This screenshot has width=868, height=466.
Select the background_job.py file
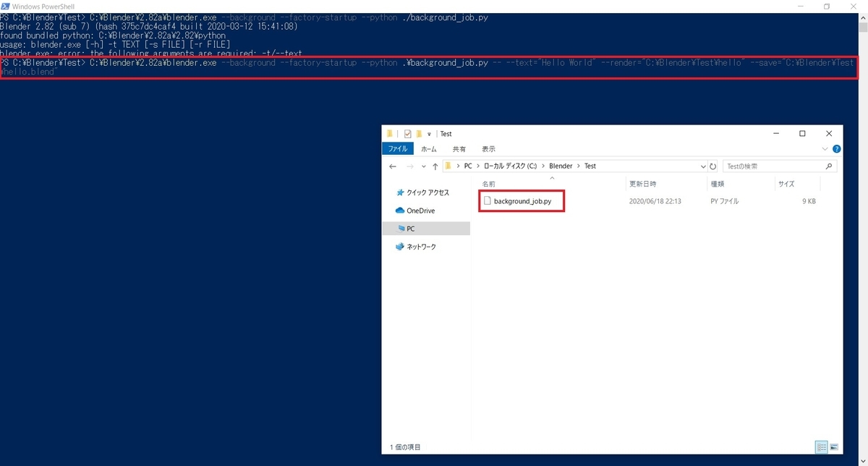click(x=522, y=201)
